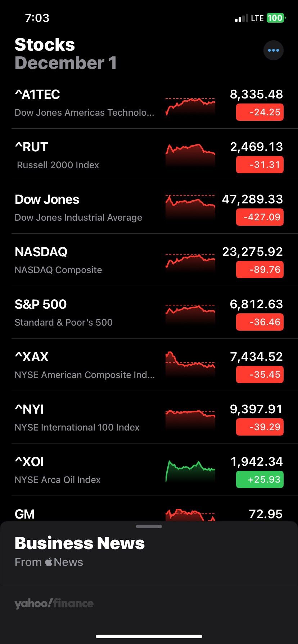Toggle the Dow Jones -427.09 change badge
This screenshot has height=644, width=298.
click(259, 217)
